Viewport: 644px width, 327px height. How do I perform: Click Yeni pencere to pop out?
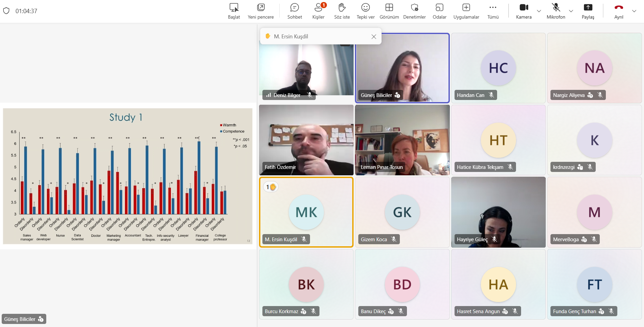(261, 11)
